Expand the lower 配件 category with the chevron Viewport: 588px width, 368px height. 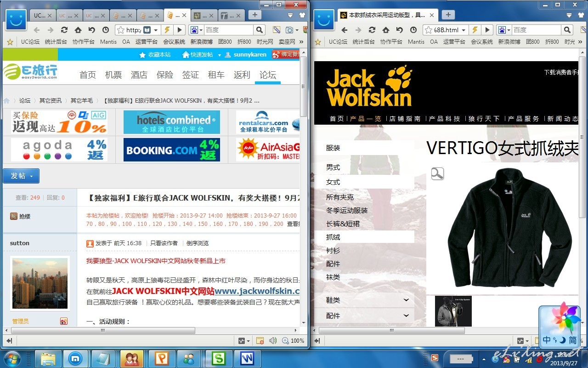(406, 316)
